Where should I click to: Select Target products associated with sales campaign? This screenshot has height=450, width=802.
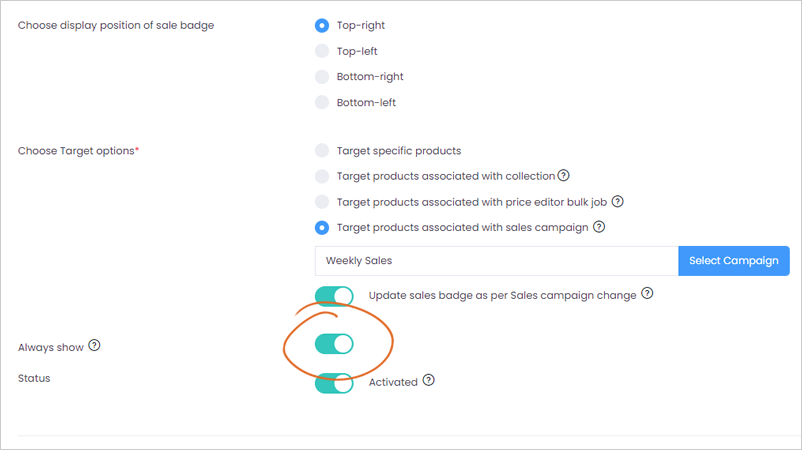coord(322,228)
